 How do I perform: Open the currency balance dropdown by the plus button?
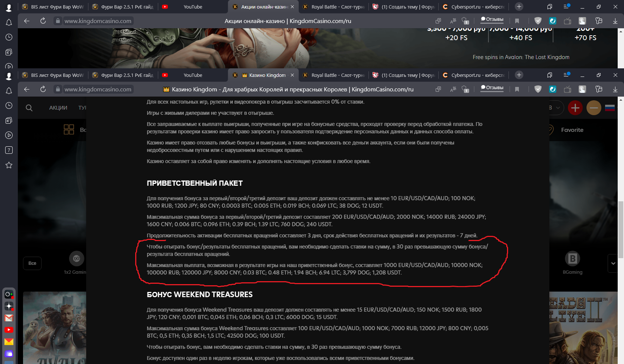click(556, 108)
